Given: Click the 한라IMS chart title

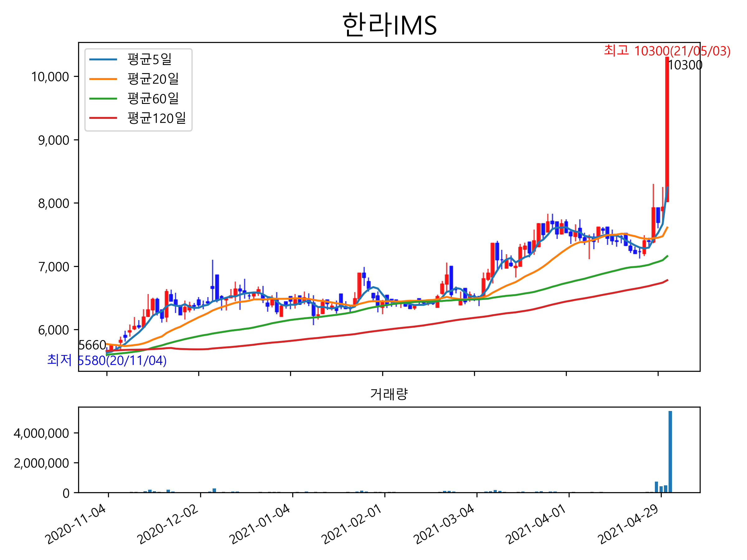Looking at the screenshot, I should [389, 25].
